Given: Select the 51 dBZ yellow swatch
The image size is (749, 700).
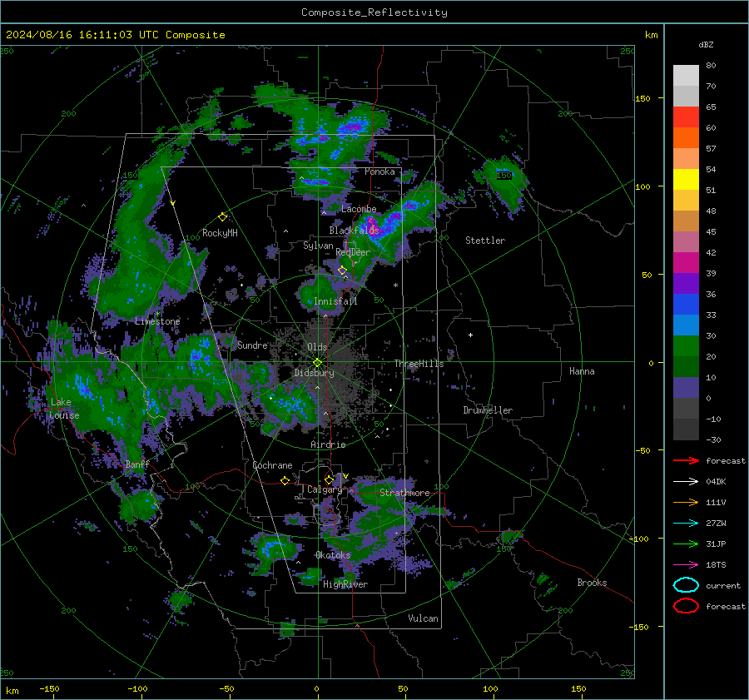Looking at the screenshot, I should [x=686, y=179].
